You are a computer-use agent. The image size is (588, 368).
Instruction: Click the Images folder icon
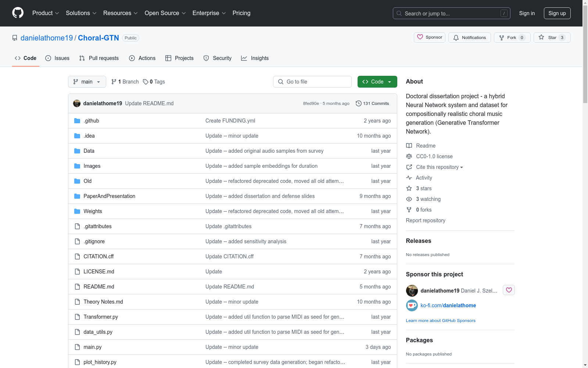click(77, 166)
